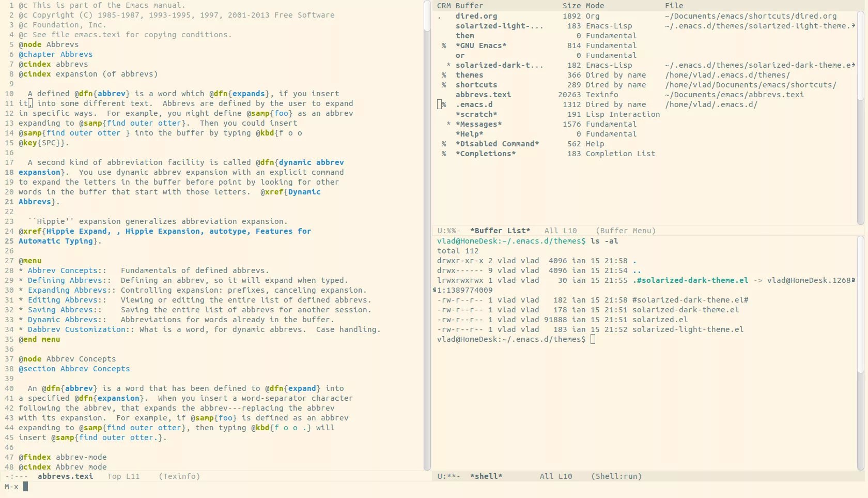The width and height of the screenshot is (868, 498).
Task: Click '@section Abbrev Concepts' line
Action: pyautogui.click(x=74, y=369)
